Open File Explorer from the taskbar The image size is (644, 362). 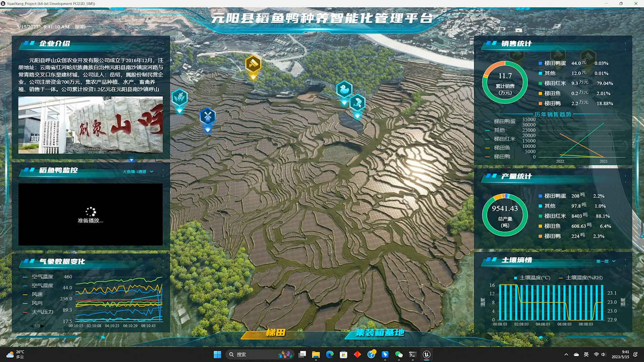point(316,355)
